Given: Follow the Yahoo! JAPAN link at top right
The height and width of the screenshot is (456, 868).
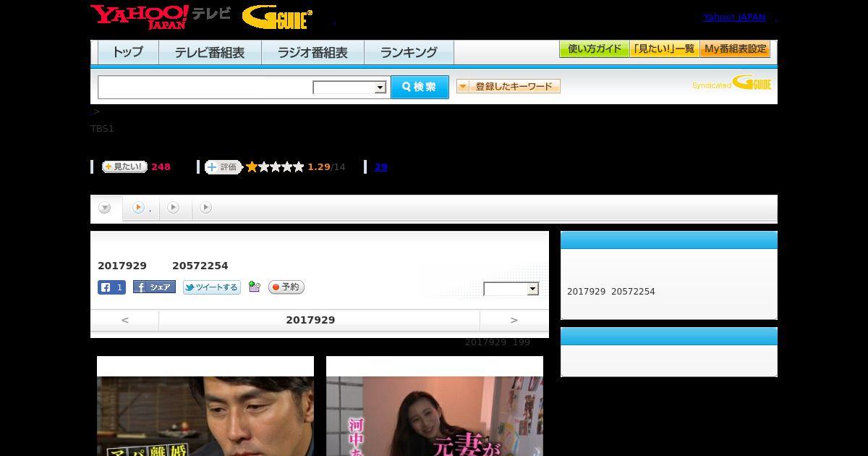Looking at the screenshot, I should (734, 17).
